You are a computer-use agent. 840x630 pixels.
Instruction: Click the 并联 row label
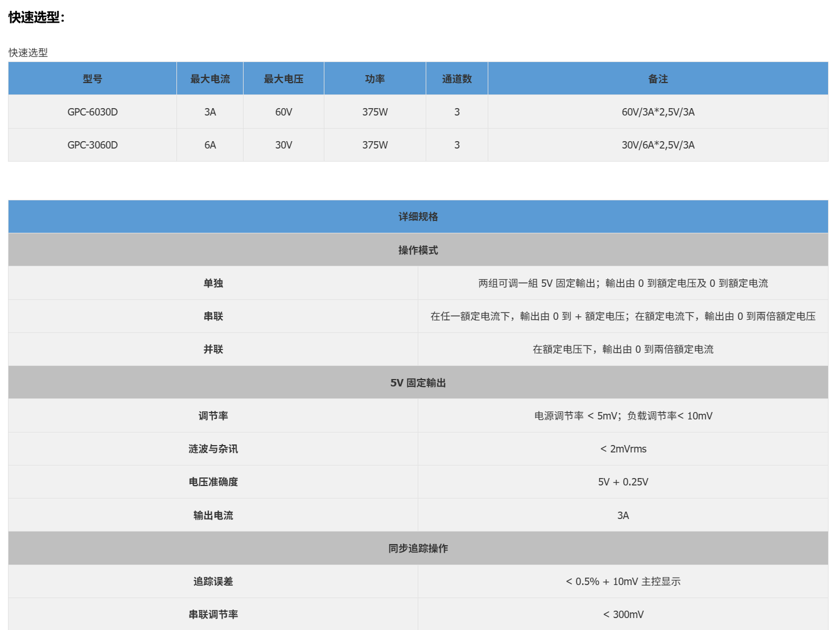213,349
